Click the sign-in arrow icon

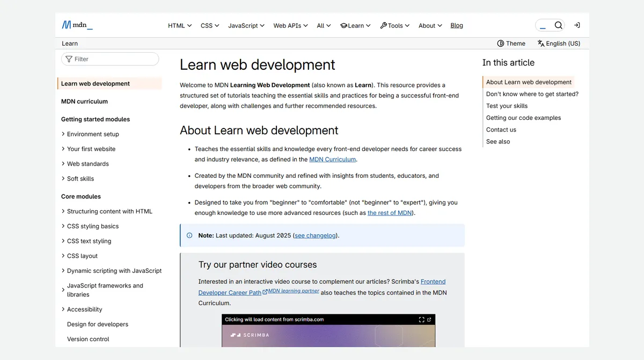pos(577,25)
